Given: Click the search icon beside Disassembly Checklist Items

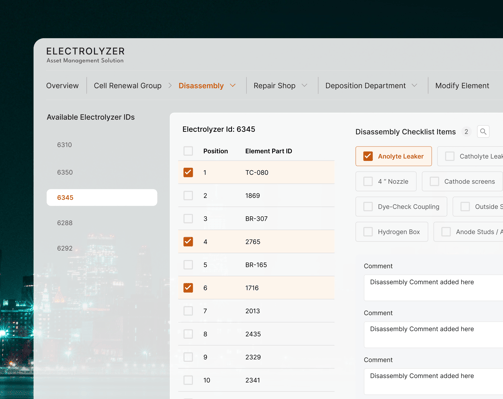Looking at the screenshot, I should click(483, 132).
